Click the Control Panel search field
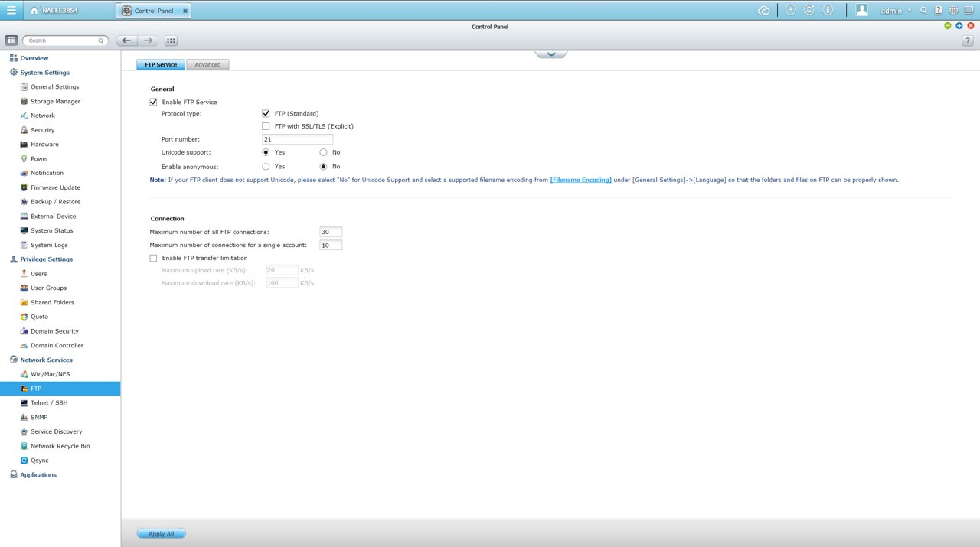This screenshot has height=547, width=980. (64, 41)
